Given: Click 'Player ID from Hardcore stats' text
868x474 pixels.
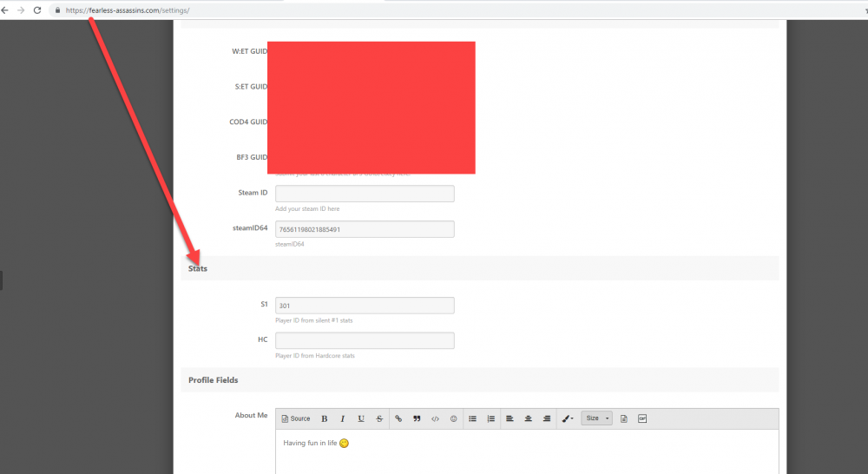Looking at the screenshot, I should tap(315, 356).
